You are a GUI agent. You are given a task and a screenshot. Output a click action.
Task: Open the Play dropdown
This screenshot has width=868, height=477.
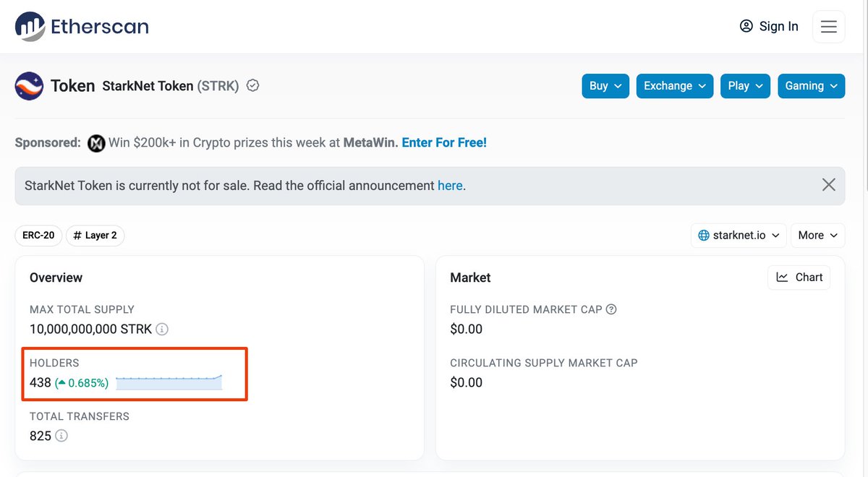pos(746,86)
